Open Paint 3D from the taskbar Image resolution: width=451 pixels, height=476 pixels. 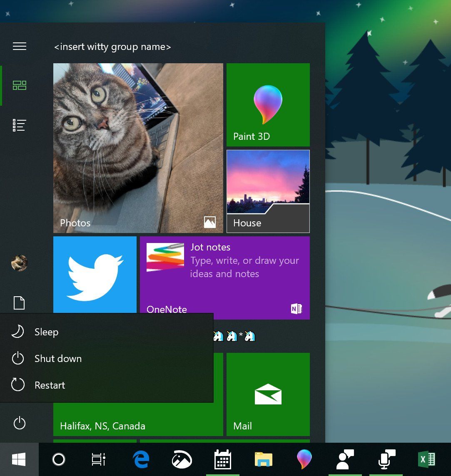[304, 459]
